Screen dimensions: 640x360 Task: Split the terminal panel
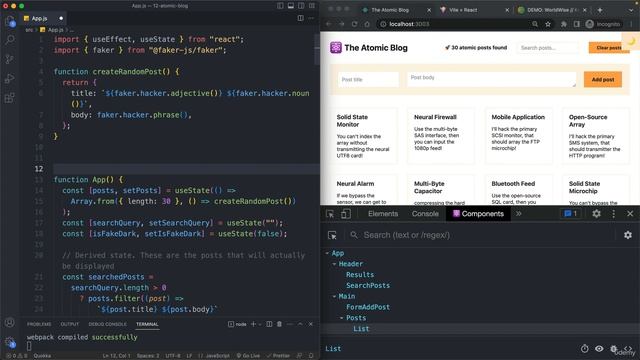pos(269,324)
